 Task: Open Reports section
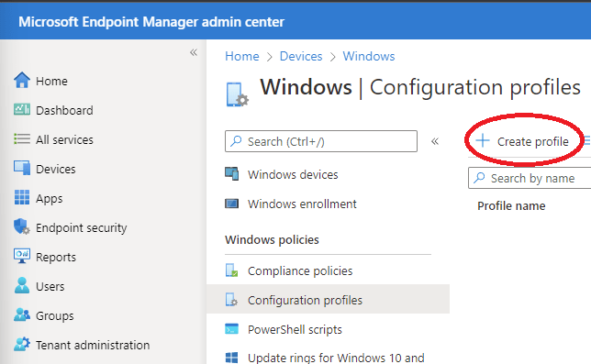tap(56, 257)
